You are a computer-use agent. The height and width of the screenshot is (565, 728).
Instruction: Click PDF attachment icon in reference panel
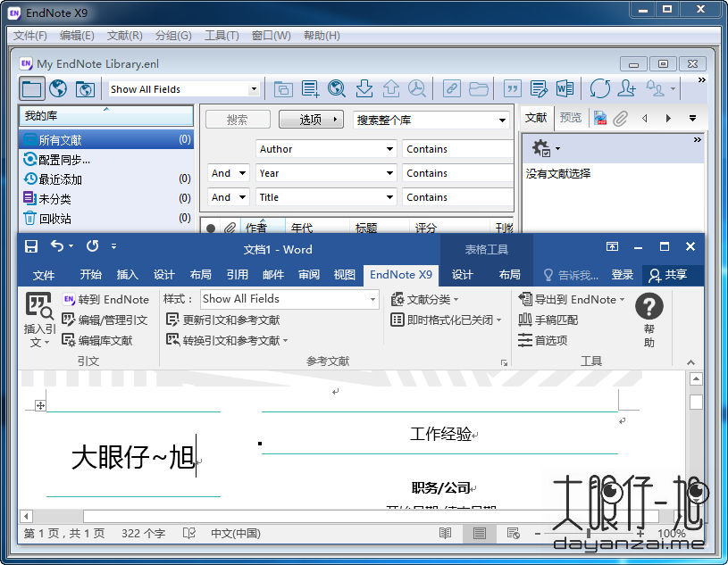(x=600, y=119)
